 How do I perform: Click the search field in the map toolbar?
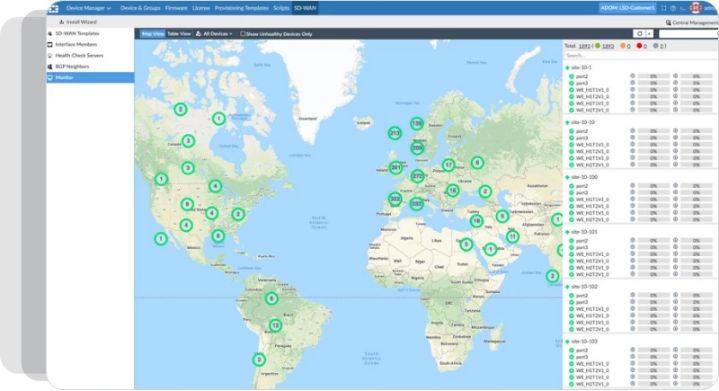[x=688, y=34]
